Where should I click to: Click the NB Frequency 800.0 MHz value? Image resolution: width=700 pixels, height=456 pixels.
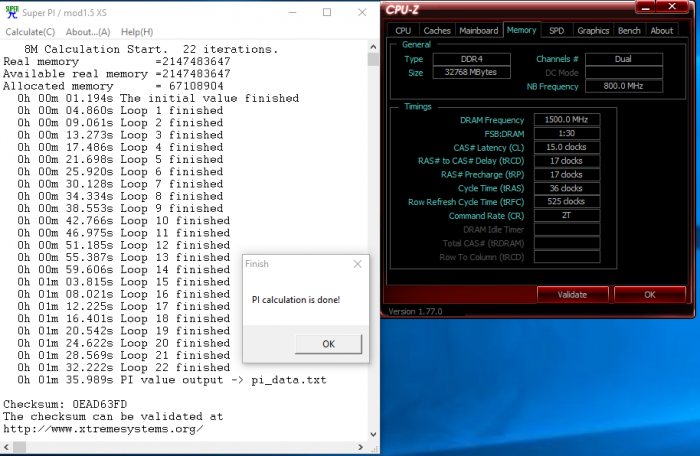tap(624, 86)
